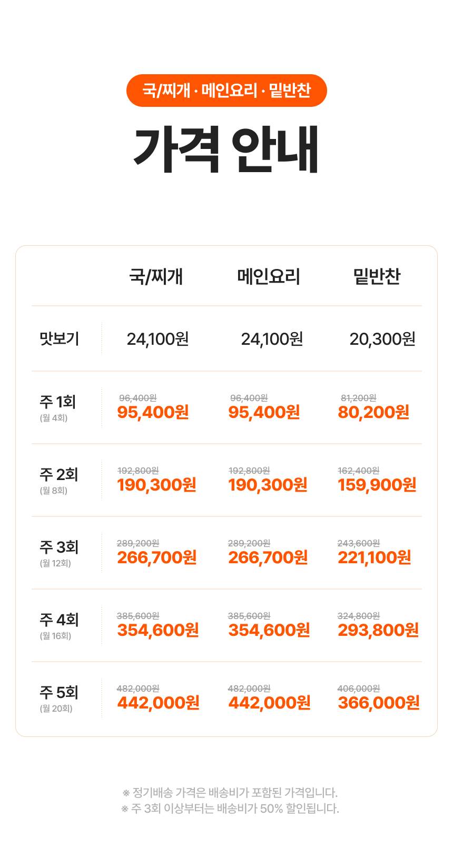Image resolution: width=453 pixels, height=868 pixels.
Task: Click the 366,000원 discounted price
Action: (379, 703)
